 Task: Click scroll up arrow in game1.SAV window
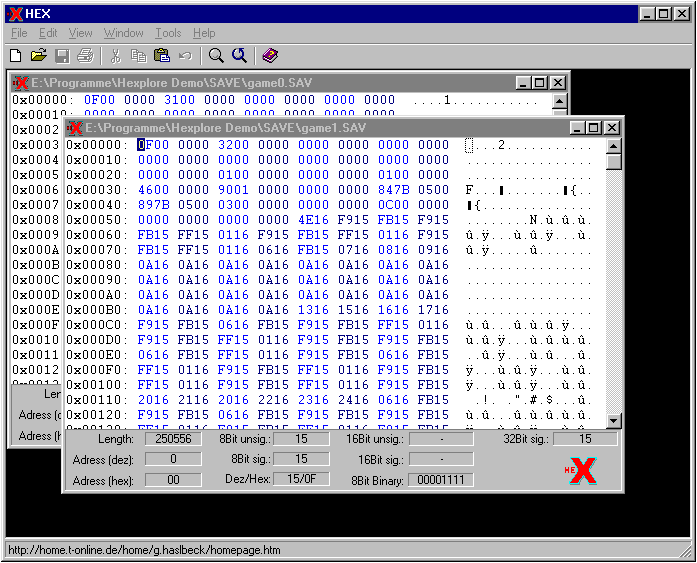click(x=613, y=146)
